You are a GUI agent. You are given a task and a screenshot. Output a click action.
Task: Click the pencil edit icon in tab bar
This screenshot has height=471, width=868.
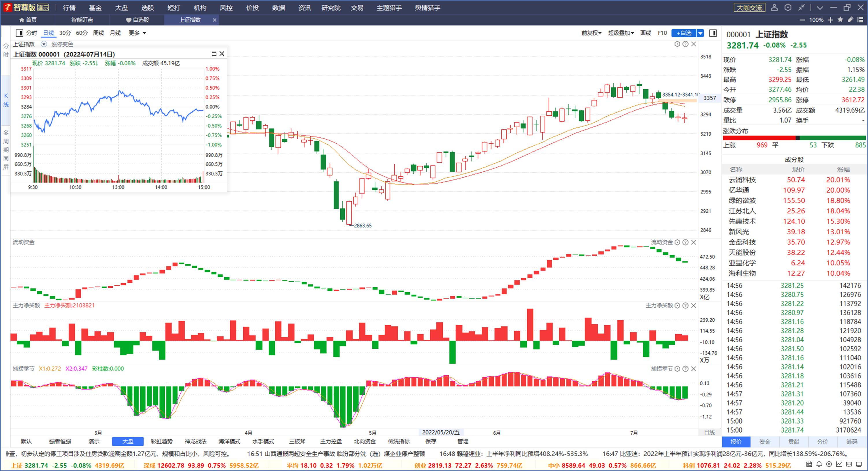pos(850,20)
